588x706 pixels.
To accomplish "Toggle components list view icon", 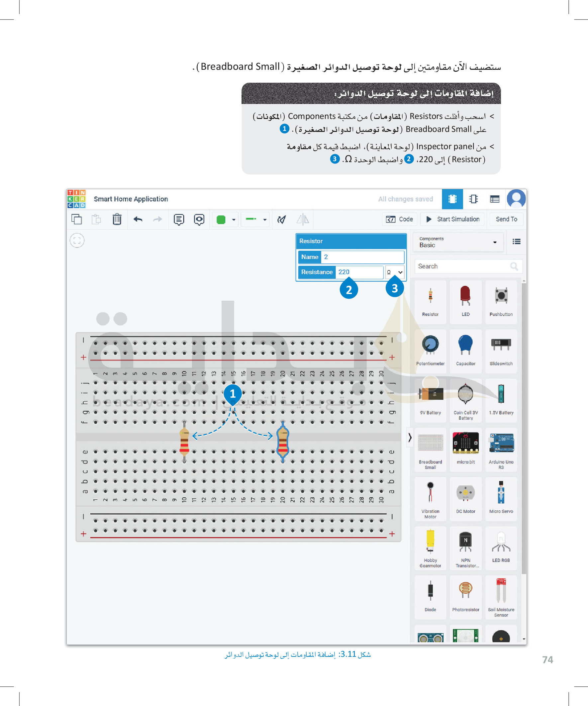I will coord(516,242).
